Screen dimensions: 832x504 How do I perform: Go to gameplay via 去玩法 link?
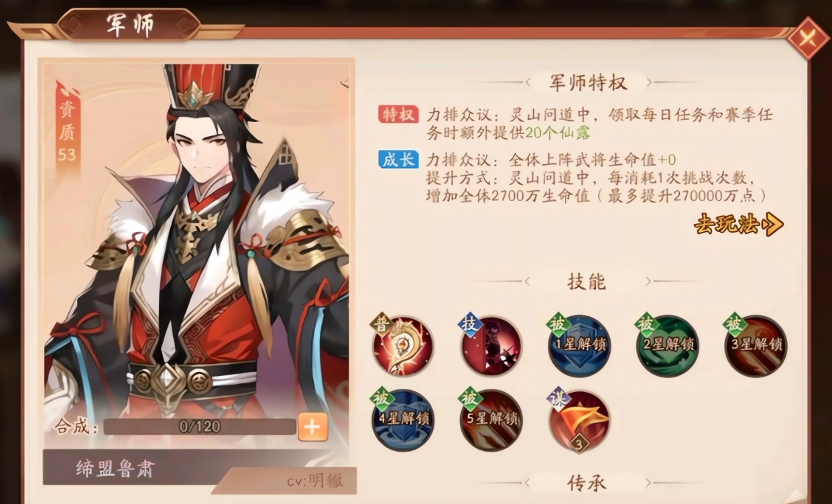[x=738, y=225]
